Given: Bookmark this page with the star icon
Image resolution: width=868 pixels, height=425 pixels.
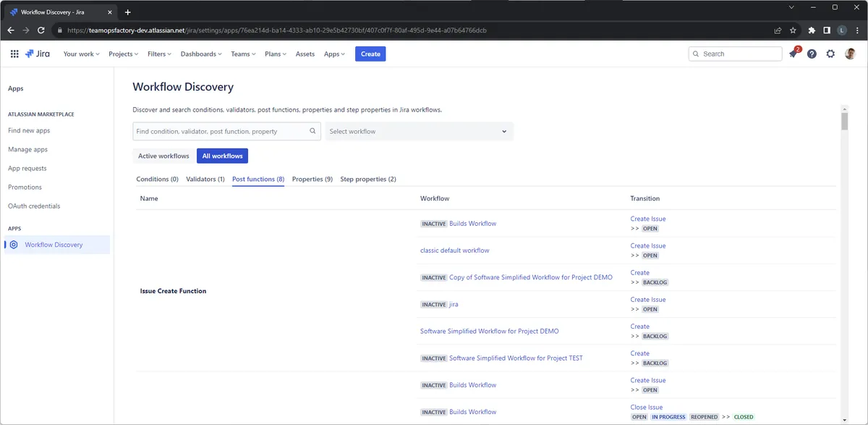Looking at the screenshot, I should coord(793,30).
